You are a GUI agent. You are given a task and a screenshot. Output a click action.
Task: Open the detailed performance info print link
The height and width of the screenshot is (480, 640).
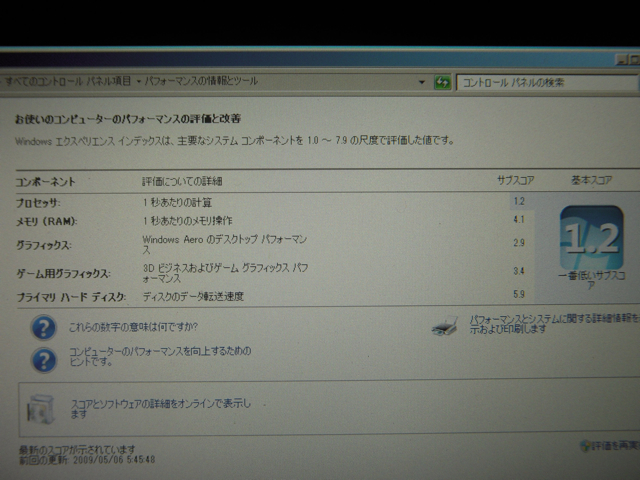click(x=550, y=323)
